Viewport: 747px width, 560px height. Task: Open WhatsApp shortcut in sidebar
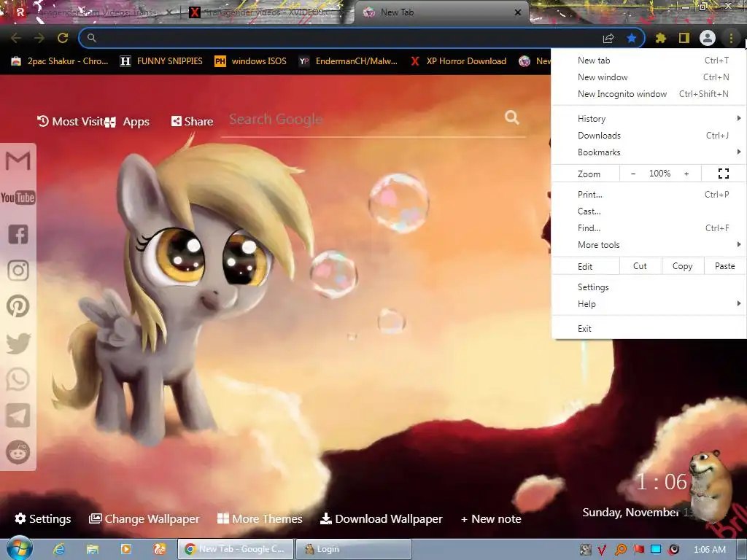pyautogui.click(x=18, y=379)
